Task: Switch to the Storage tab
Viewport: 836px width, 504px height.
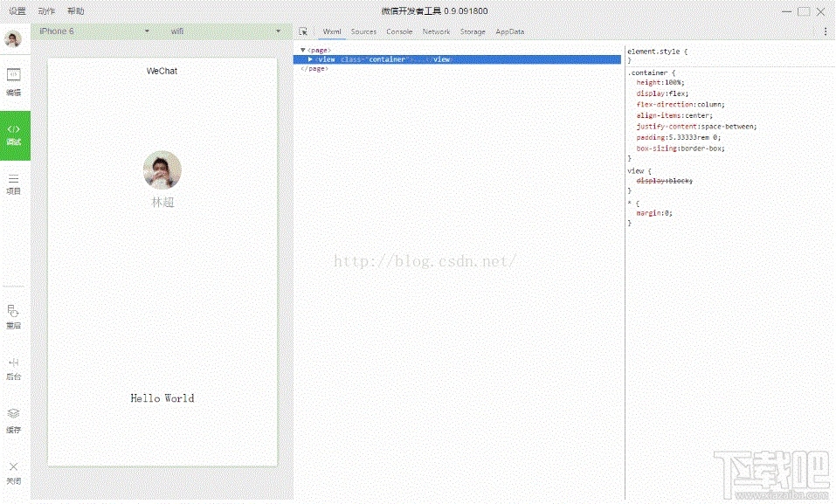Action: (x=473, y=32)
